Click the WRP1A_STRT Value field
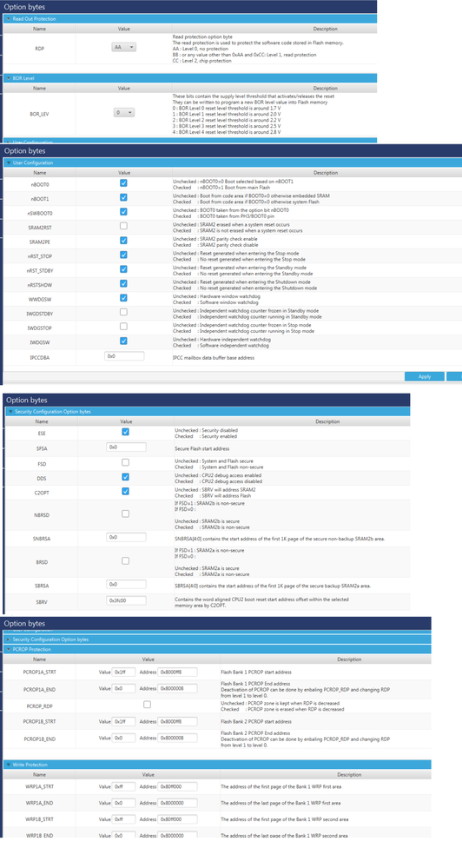The width and height of the screenshot is (462, 868). coord(123,786)
